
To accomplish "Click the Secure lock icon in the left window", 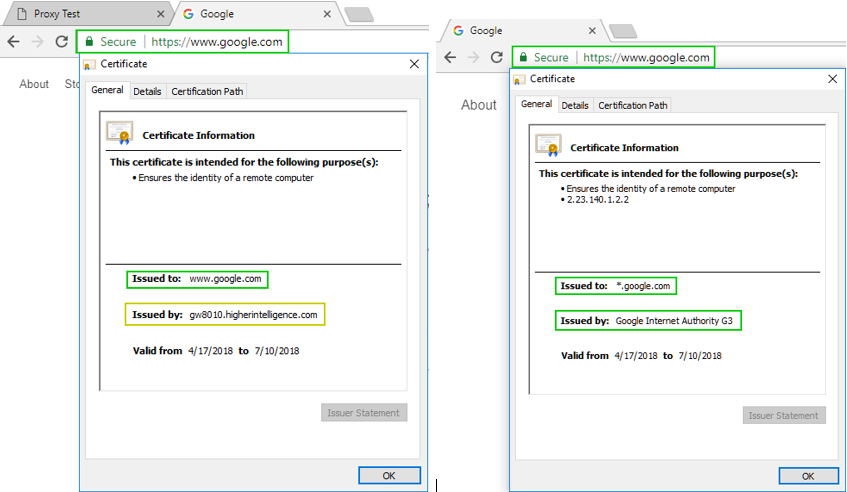I will pyautogui.click(x=89, y=42).
